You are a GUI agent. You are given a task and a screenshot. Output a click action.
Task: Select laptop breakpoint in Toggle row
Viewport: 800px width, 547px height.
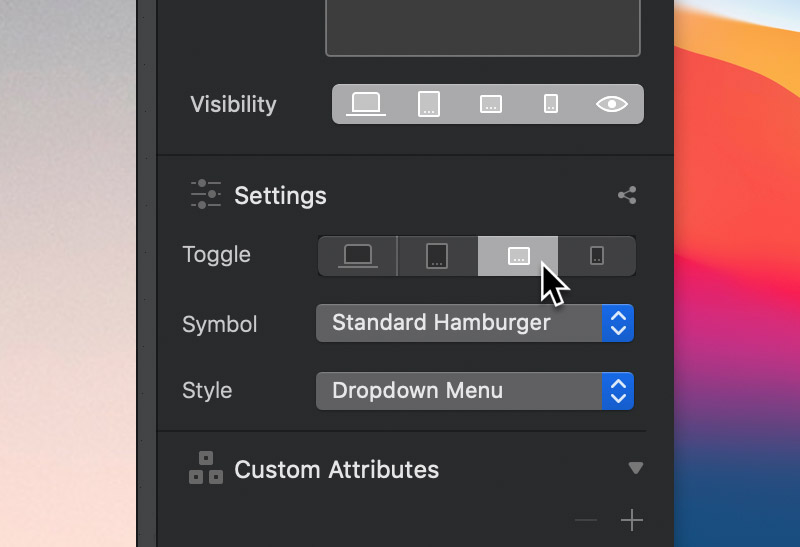coord(358,256)
